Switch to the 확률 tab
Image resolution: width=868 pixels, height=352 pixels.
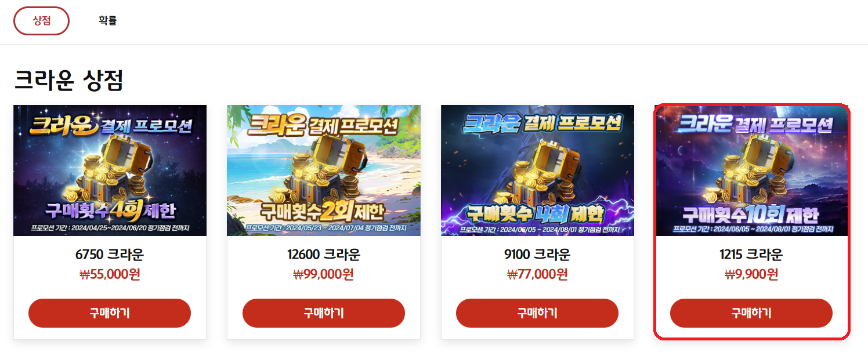pyautogui.click(x=107, y=21)
